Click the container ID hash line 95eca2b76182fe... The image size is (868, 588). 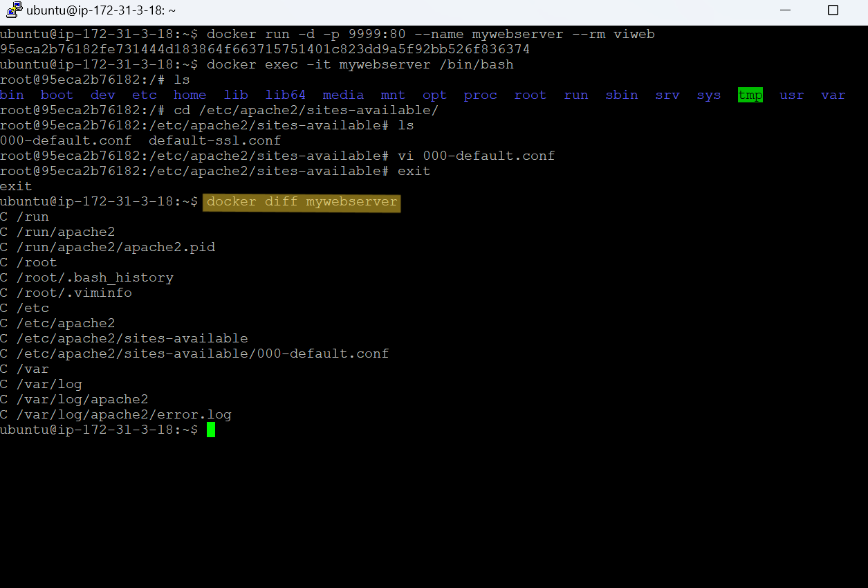click(x=265, y=50)
